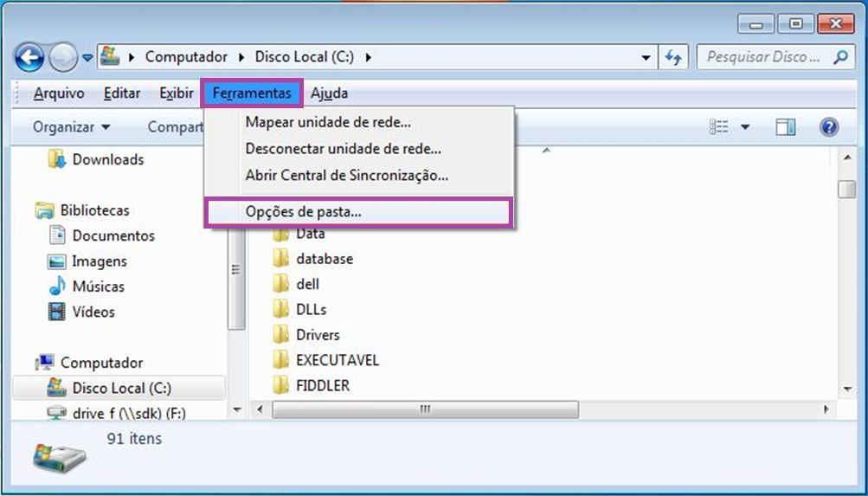Screen dimensions: 868x496
Task: Open the Exibir menu
Action: pos(176,93)
